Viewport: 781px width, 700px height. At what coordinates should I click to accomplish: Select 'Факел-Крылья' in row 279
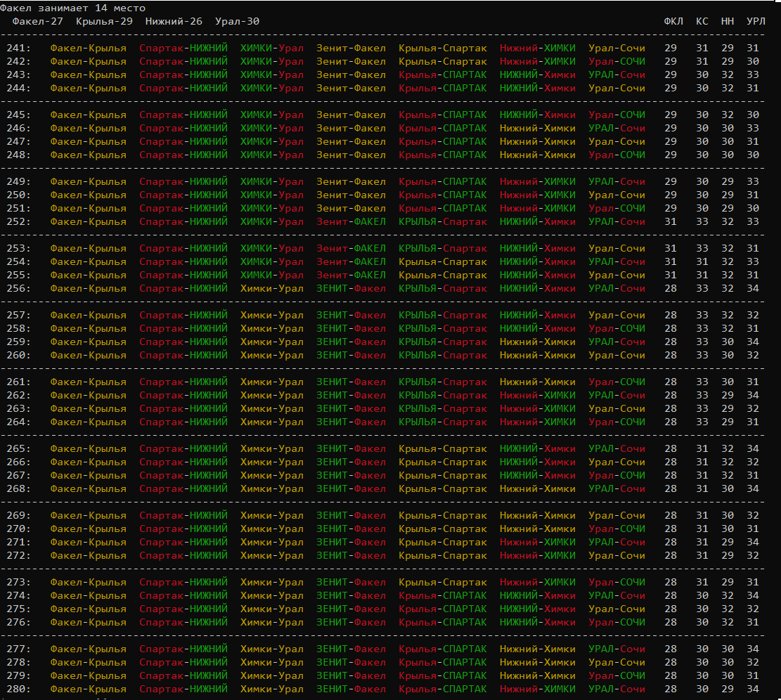(x=88, y=675)
